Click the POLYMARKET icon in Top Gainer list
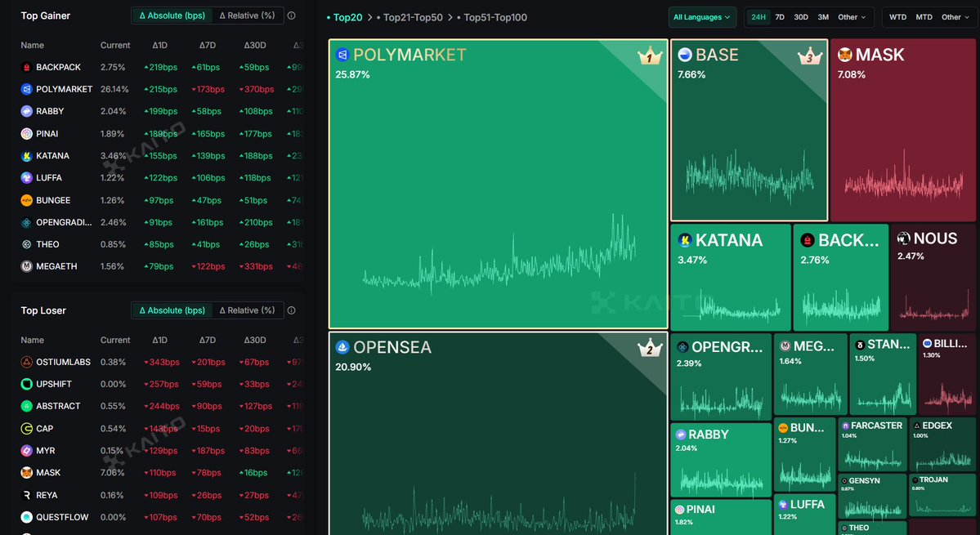980x535 pixels. 26,89
